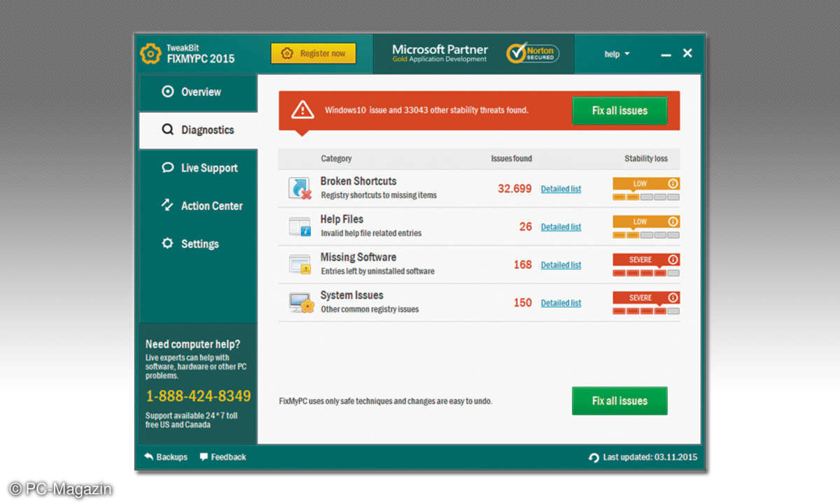Click the Missing Software category icon
The image size is (840, 504).
pyautogui.click(x=300, y=265)
